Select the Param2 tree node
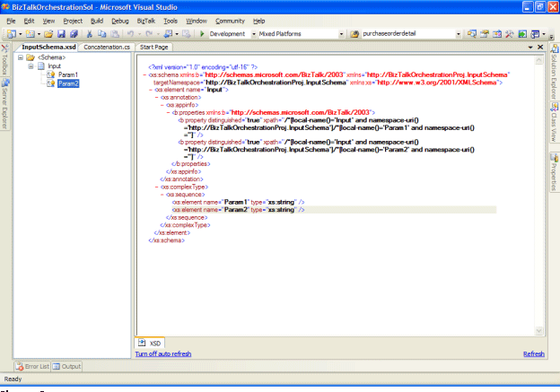 tap(68, 83)
